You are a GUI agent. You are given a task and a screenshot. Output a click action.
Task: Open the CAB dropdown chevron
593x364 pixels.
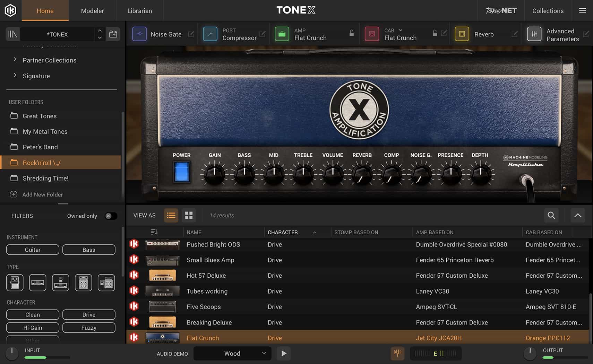tap(401, 30)
